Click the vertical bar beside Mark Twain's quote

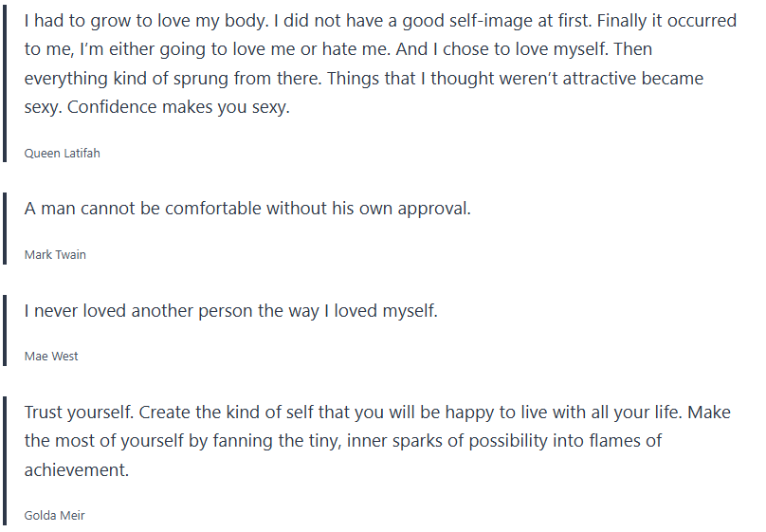[x=5, y=229]
